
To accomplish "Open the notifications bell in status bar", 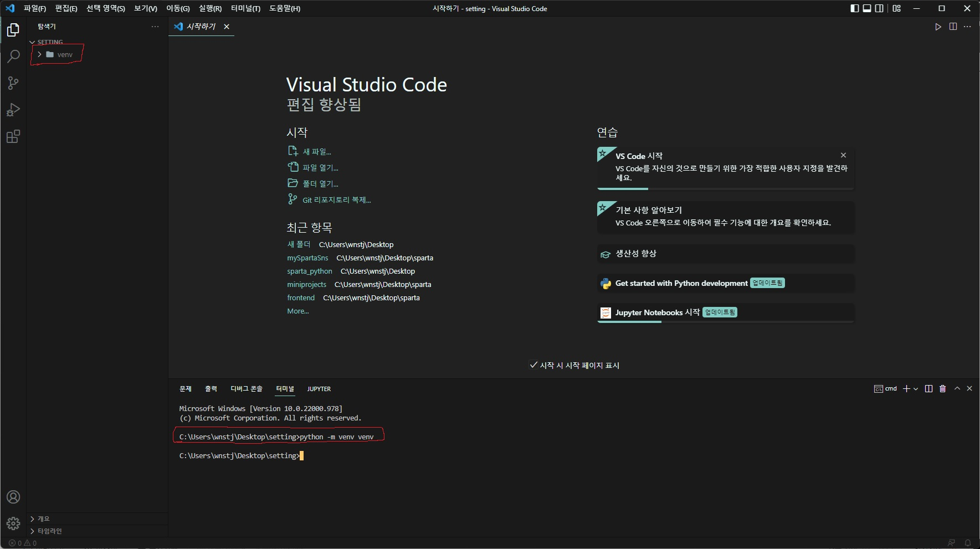I will [x=968, y=543].
